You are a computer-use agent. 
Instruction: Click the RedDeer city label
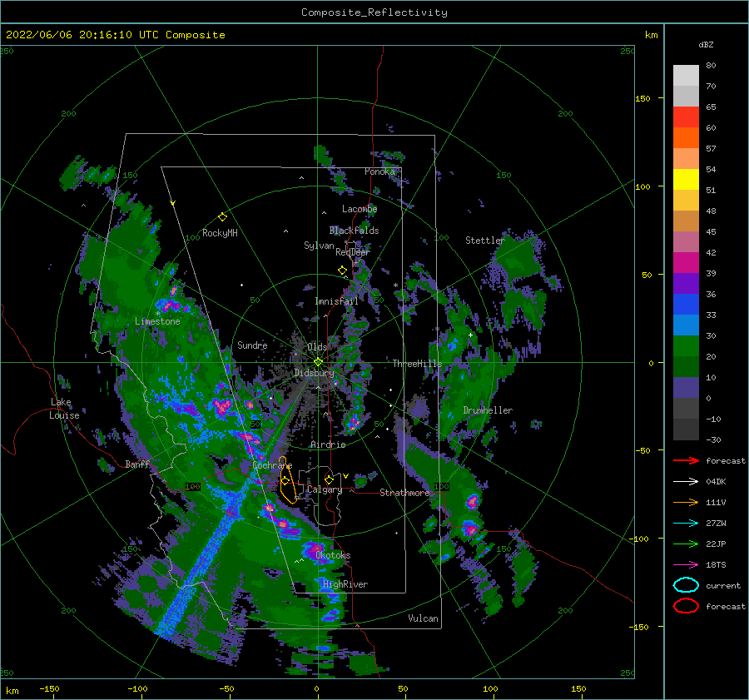click(x=353, y=252)
